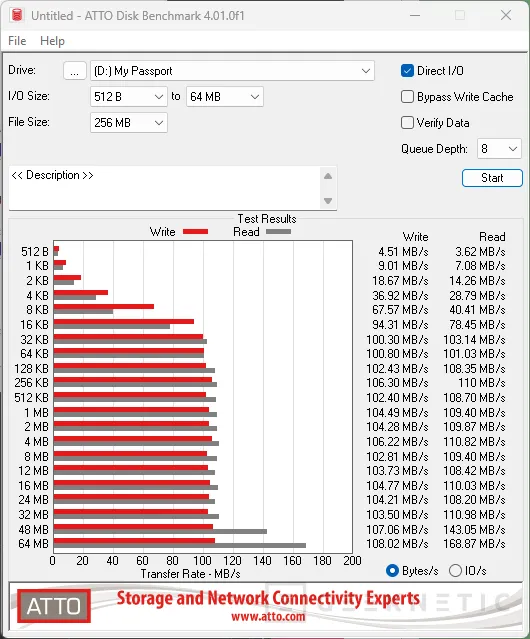Click the 4.51 MB/s write value
The height and width of the screenshot is (639, 530).
pyautogui.click(x=403, y=252)
